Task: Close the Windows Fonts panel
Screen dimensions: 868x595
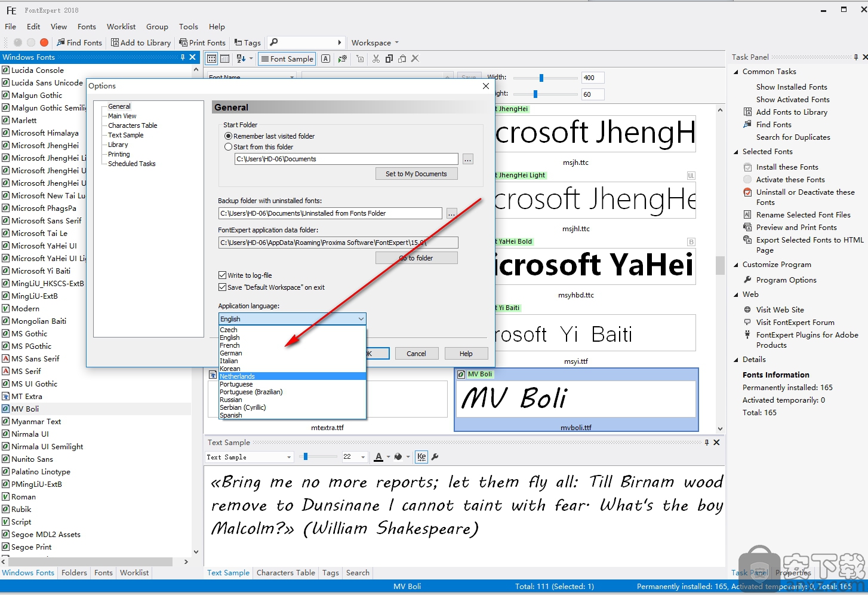Action: pos(193,57)
